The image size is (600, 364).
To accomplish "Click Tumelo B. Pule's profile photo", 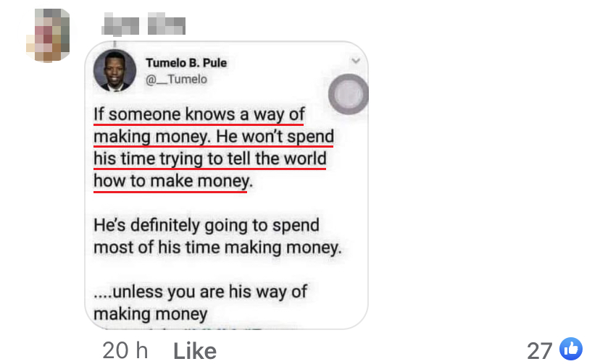I will pos(114,70).
